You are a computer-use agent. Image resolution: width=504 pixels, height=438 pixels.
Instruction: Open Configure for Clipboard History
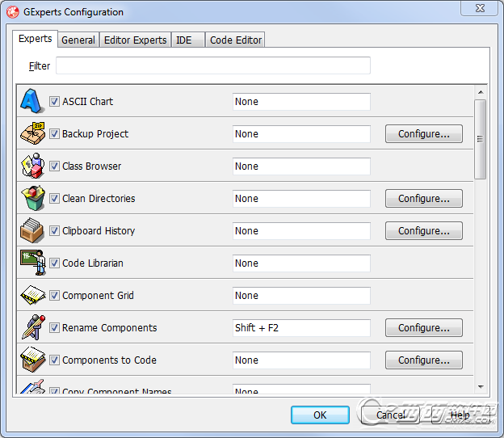click(424, 230)
